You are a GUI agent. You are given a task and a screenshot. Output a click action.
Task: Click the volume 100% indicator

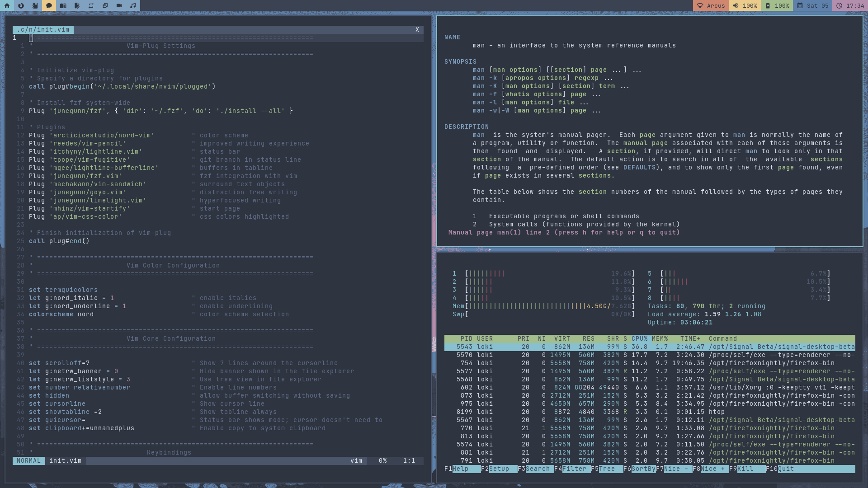click(745, 5)
